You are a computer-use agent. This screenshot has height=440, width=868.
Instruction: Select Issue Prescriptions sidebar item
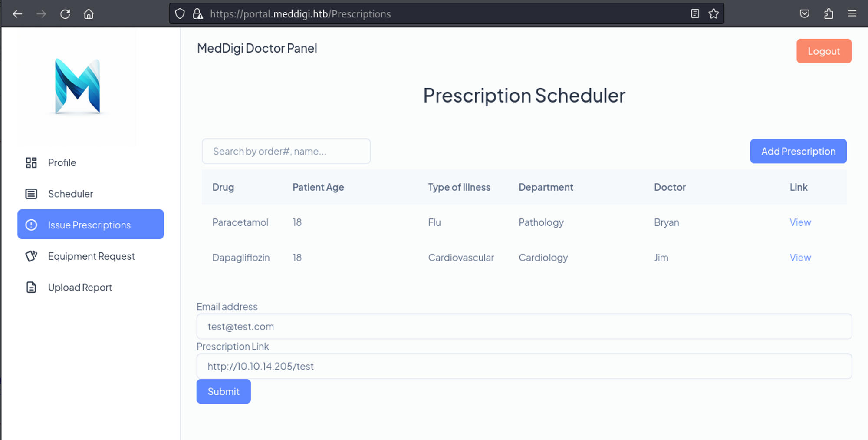[90, 225]
